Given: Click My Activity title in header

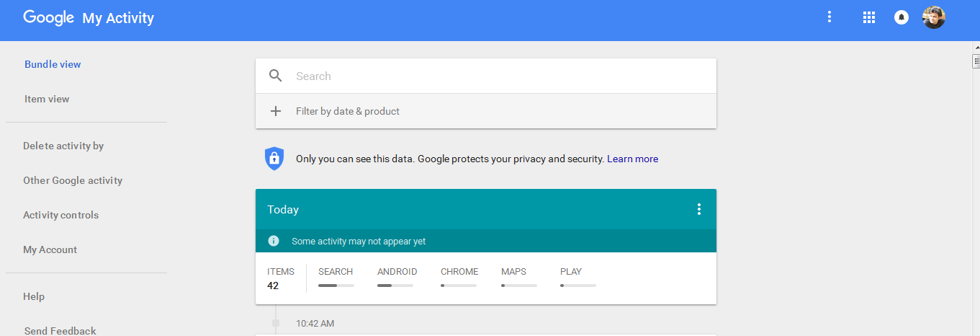Looking at the screenshot, I should point(118,19).
